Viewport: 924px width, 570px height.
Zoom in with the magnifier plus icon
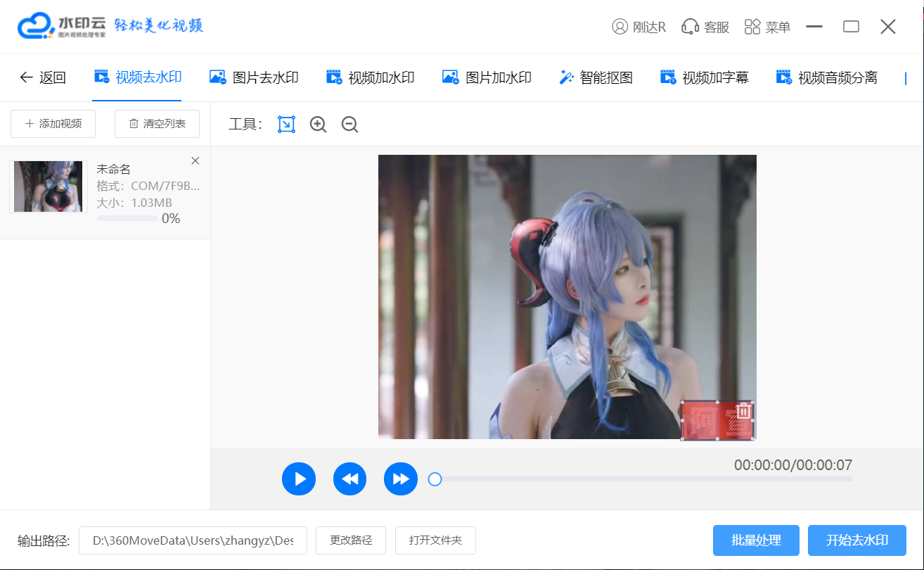[319, 125]
